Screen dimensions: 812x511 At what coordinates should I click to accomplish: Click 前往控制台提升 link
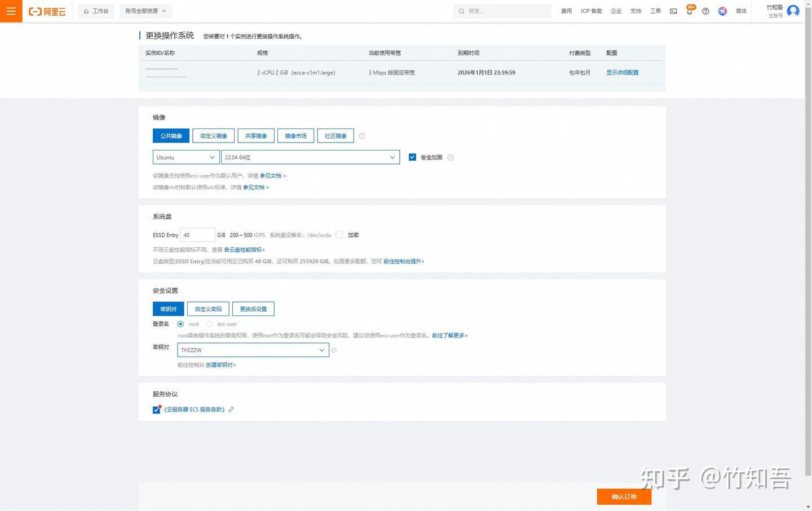coord(404,261)
